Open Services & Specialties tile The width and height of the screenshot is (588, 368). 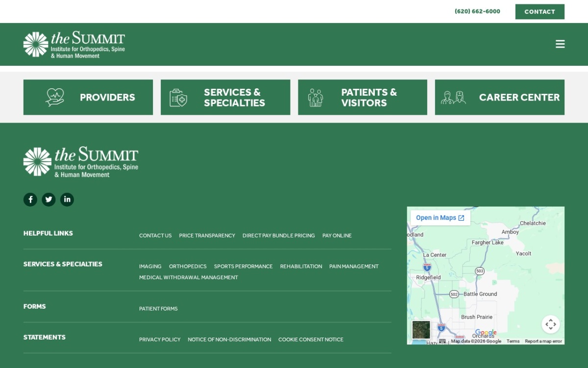(x=225, y=97)
